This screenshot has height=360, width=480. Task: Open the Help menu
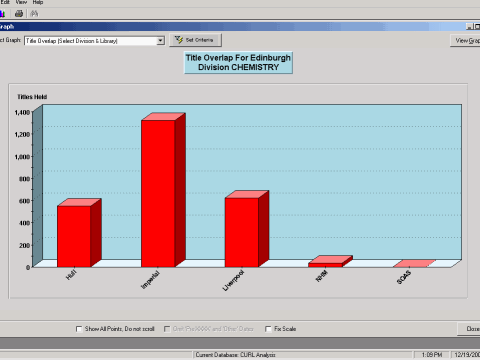38,2
